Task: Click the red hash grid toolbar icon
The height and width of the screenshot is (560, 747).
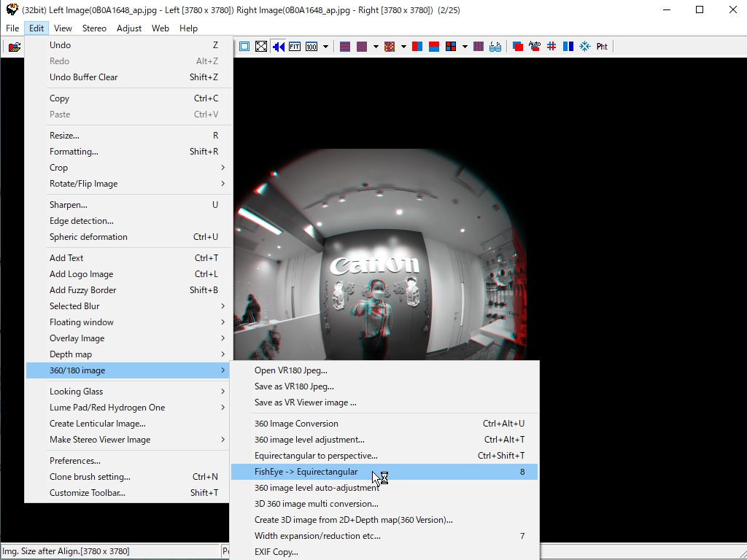Action: (551, 47)
